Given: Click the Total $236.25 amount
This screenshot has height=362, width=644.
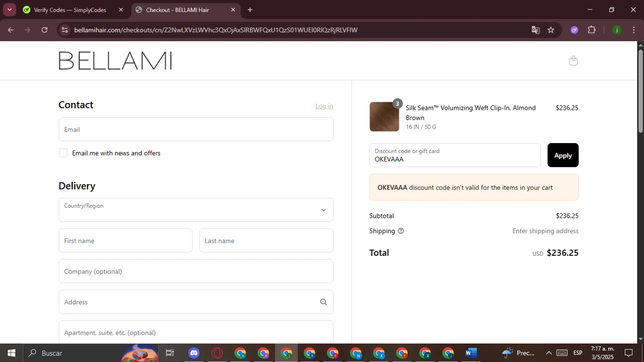Looking at the screenshot, I should click(x=562, y=253).
